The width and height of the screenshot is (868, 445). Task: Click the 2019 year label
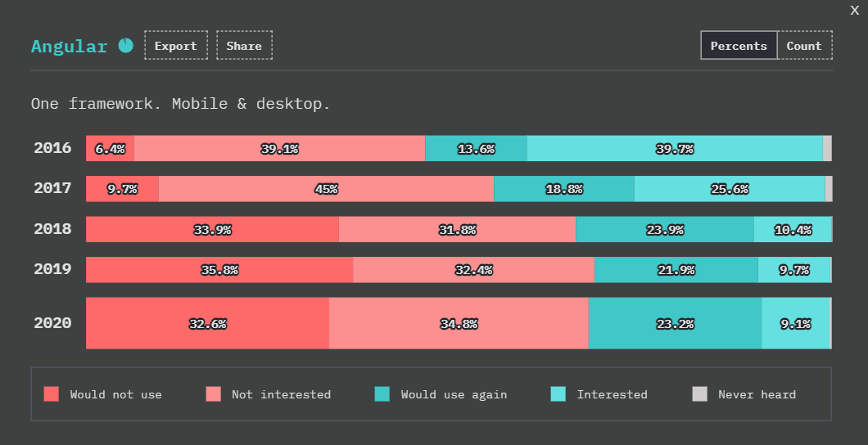coord(52,269)
